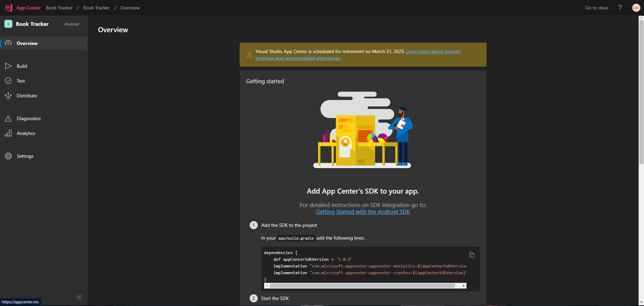
Task: Open the first Book Tracker breadcrumb
Action: [59, 8]
